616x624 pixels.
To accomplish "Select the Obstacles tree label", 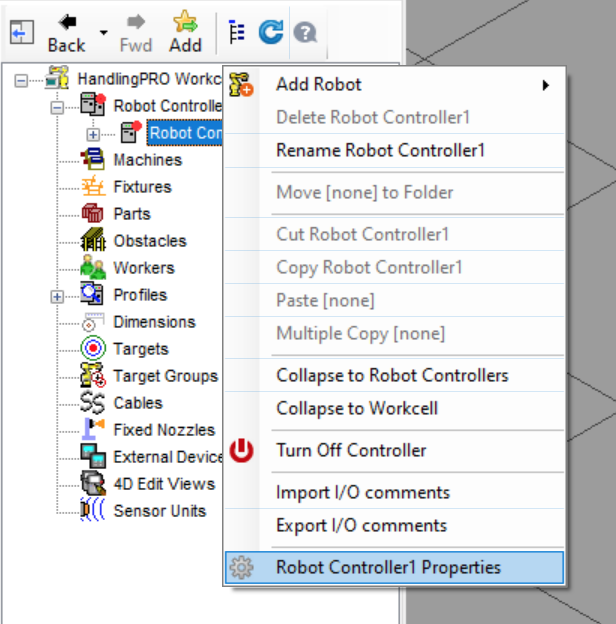I will pos(150,241).
